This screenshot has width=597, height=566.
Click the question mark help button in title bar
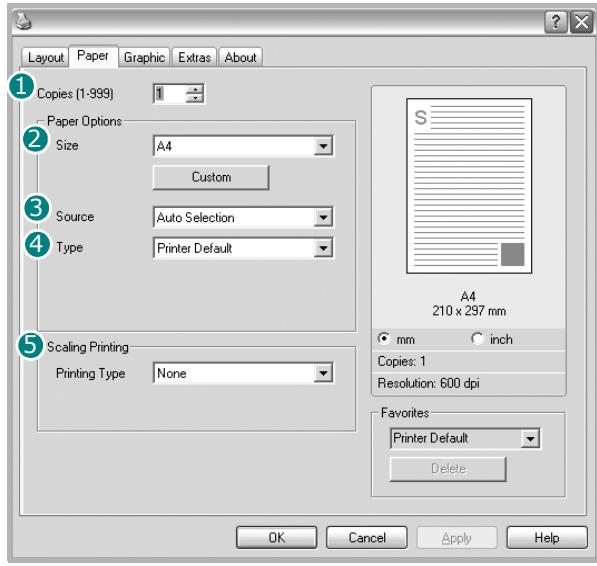point(556,22)
